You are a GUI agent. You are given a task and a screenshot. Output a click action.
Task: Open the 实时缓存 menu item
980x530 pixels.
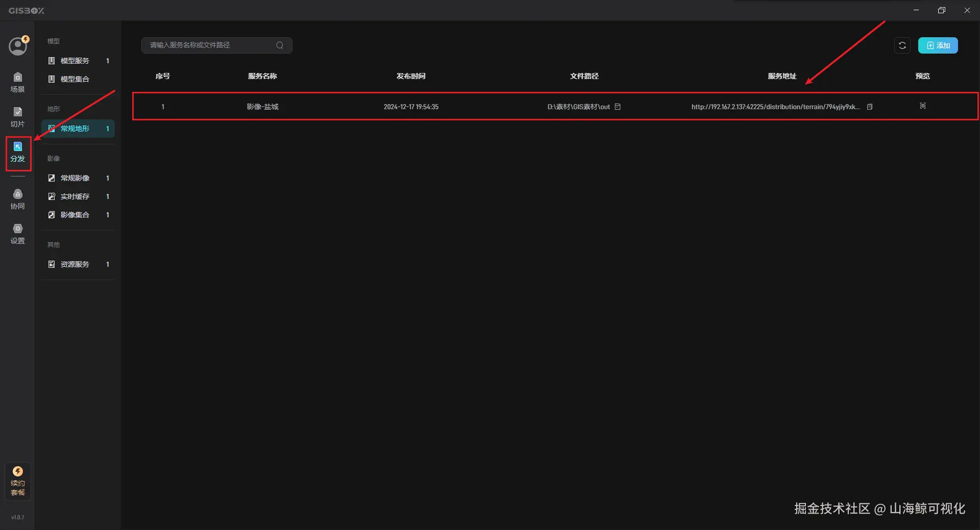tap(78, 196)
